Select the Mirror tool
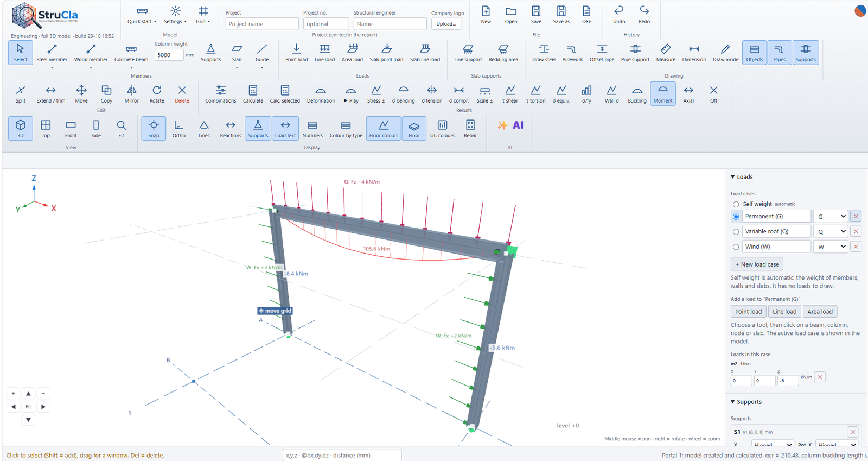Screen dimensions: 868x461 click(131, 94)
